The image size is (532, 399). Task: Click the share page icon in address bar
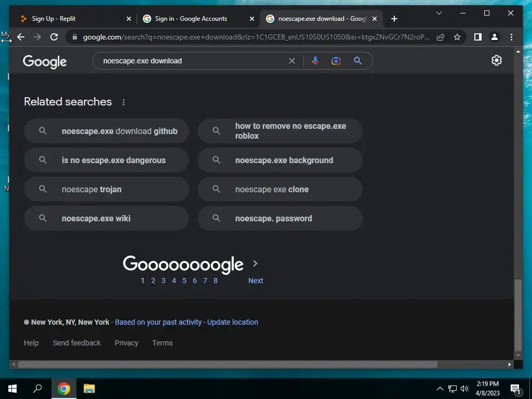[441, 37]
